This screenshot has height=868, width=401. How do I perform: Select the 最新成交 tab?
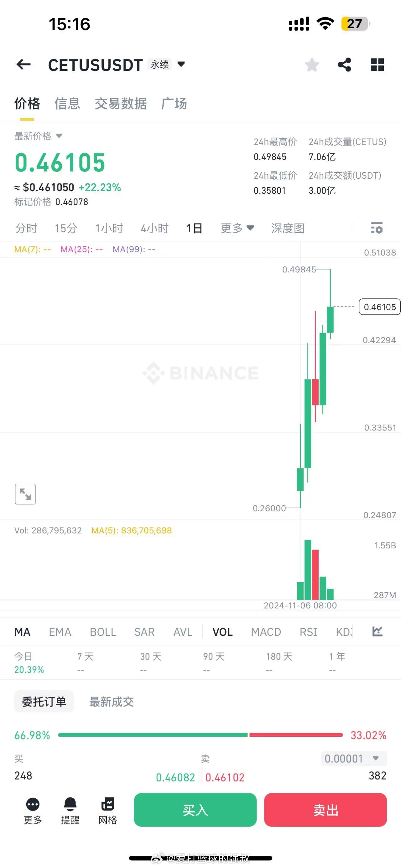112,702
